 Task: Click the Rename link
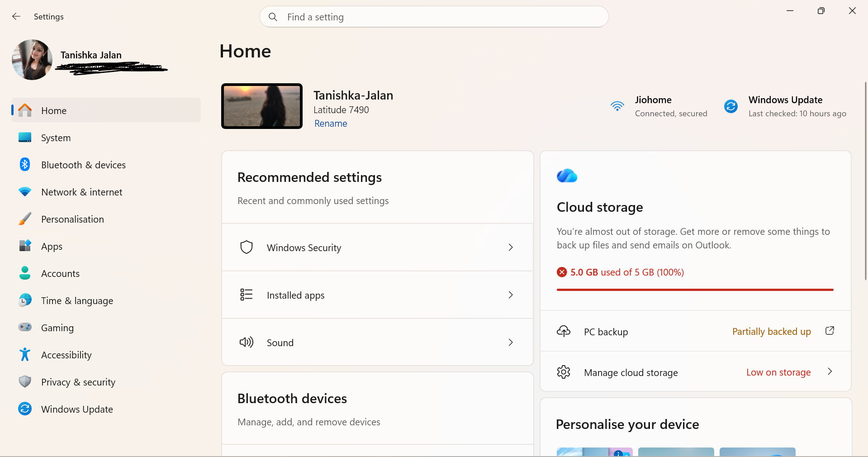(331, 124)
